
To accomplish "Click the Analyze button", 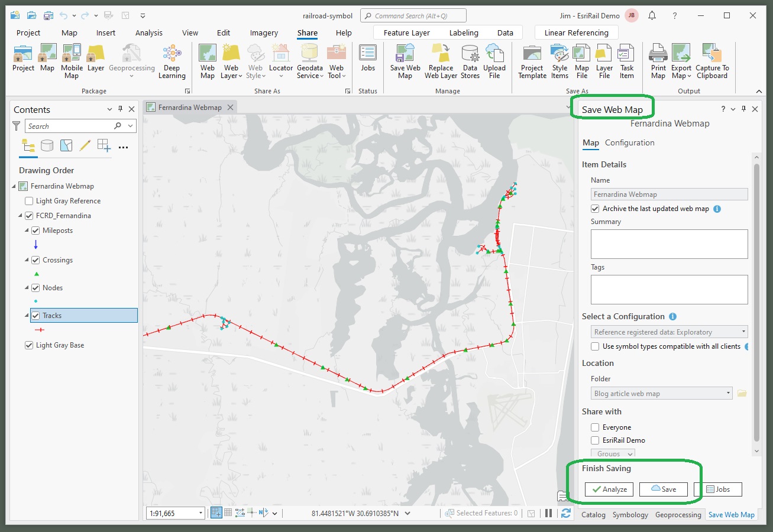I will [609, 489].
